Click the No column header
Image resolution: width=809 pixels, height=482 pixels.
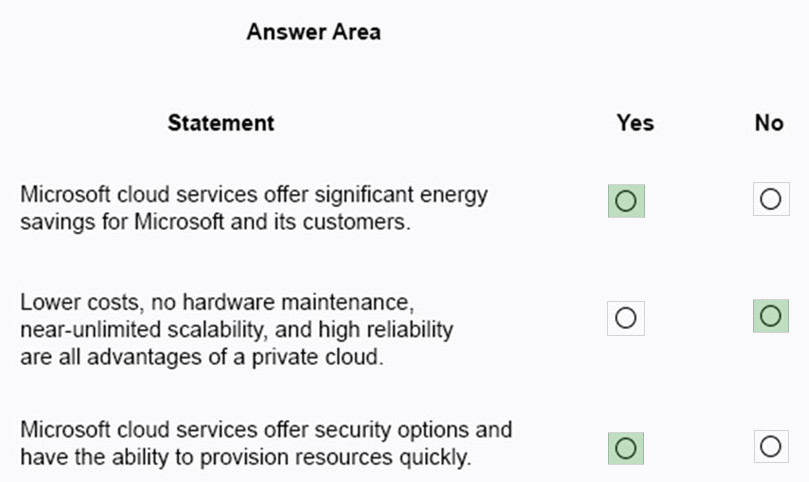(769, 123)
